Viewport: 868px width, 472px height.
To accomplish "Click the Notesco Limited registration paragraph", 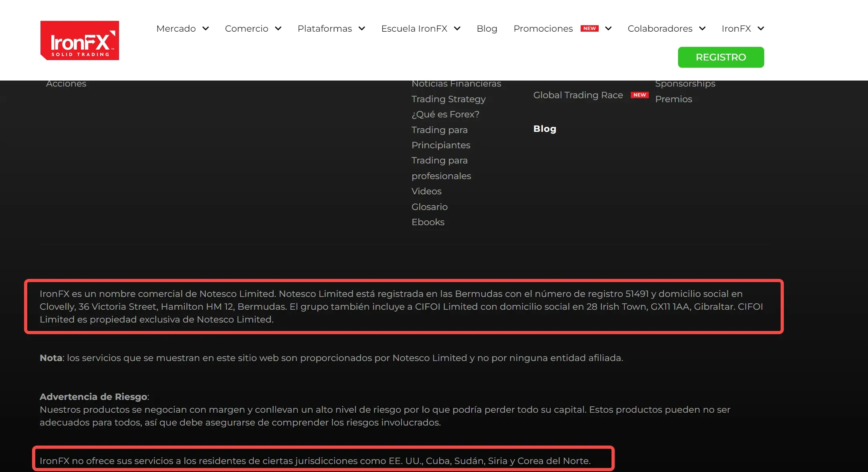I will click(x=401, y=307).
